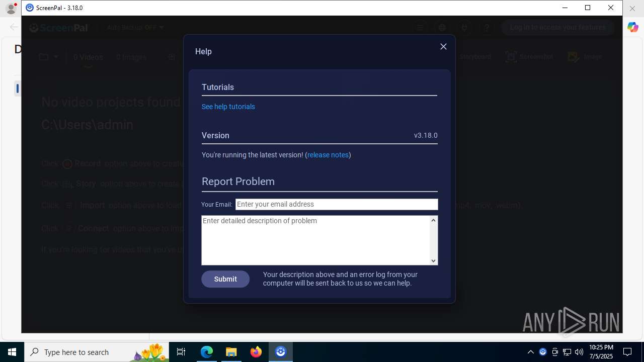Screen dimensions: 644x362
Task: Click the v3.18.0 version number
Action: click(426, 135)
